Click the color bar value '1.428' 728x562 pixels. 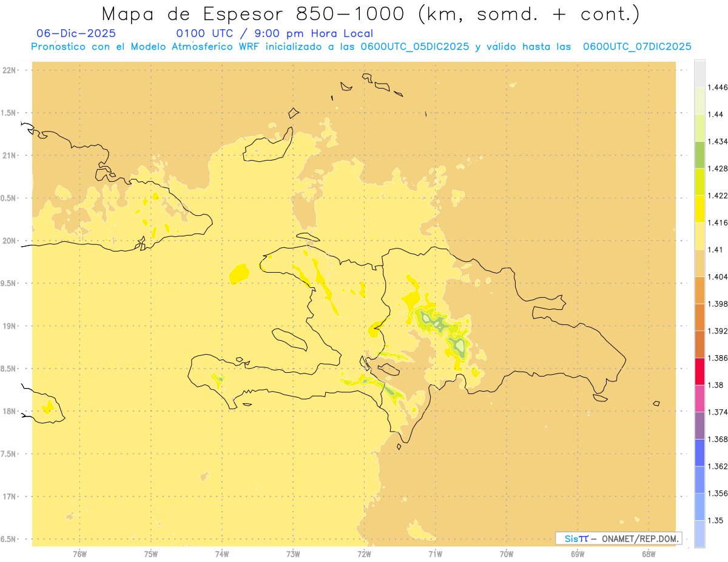(x=718, y=169)
